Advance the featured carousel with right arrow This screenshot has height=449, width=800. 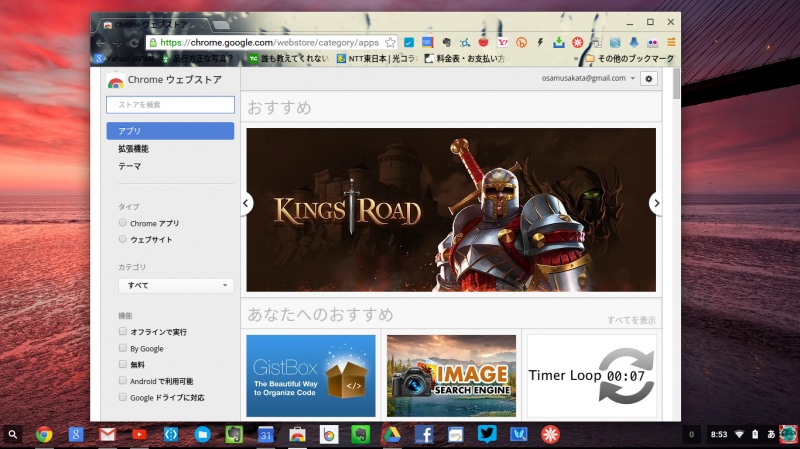point(656,203)
